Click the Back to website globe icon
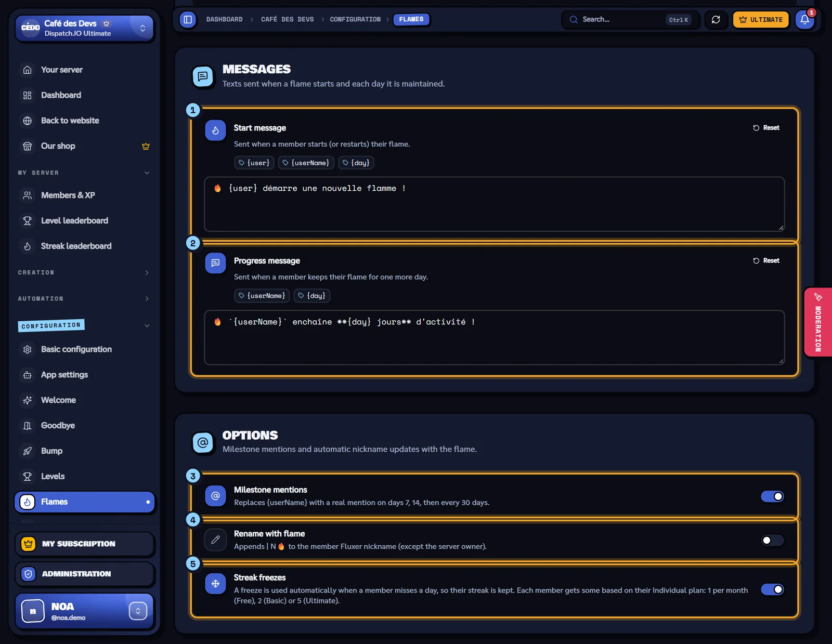832x644 pixels. [x=28, y=121]
